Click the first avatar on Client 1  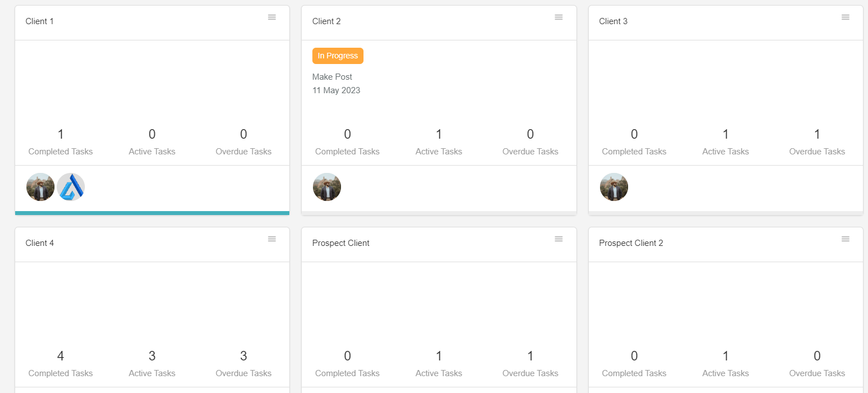(x=40, y=186)
